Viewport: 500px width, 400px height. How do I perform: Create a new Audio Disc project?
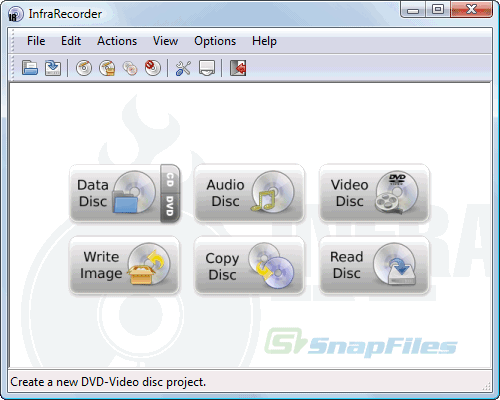click(x=249, y=193)
